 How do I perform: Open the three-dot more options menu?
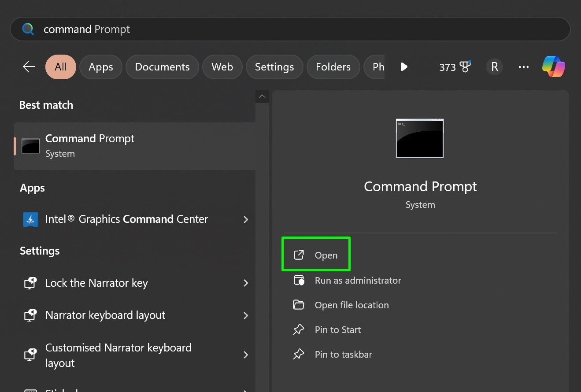point(524,67)
